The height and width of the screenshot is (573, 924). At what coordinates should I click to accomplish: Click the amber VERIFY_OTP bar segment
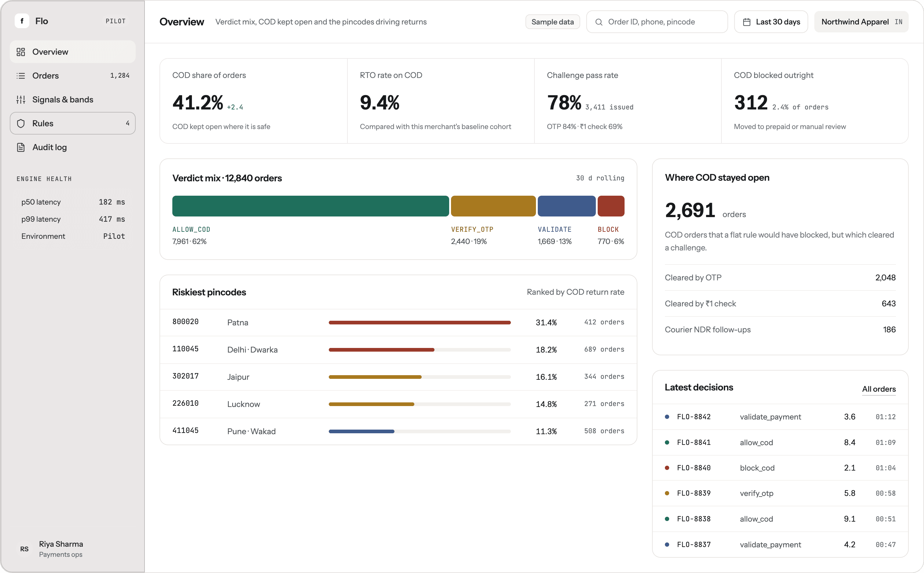coord(493,206)
